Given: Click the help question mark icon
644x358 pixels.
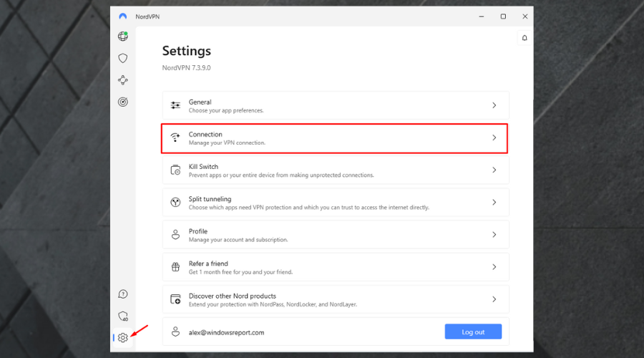Looking at the screenshot, I should (x=123, y=294).
